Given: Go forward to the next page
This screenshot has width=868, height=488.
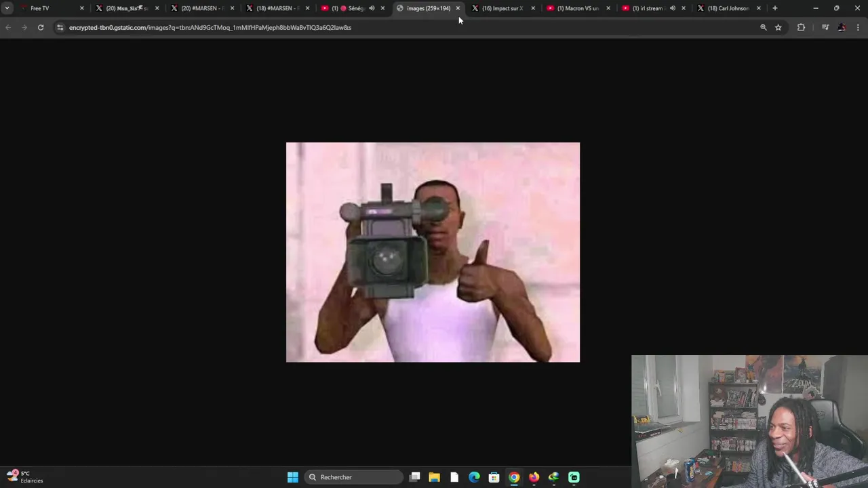Looking at the screenshot, I should (x=24, y=27).
